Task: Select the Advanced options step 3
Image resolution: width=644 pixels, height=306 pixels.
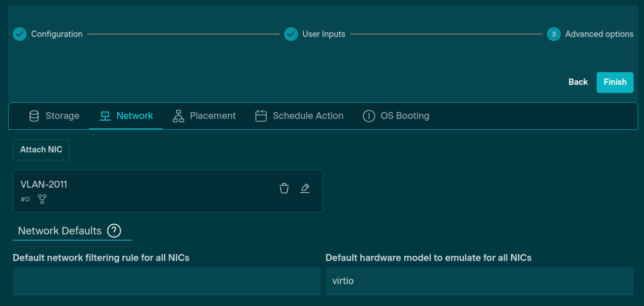Action: (x=553, y=34)
